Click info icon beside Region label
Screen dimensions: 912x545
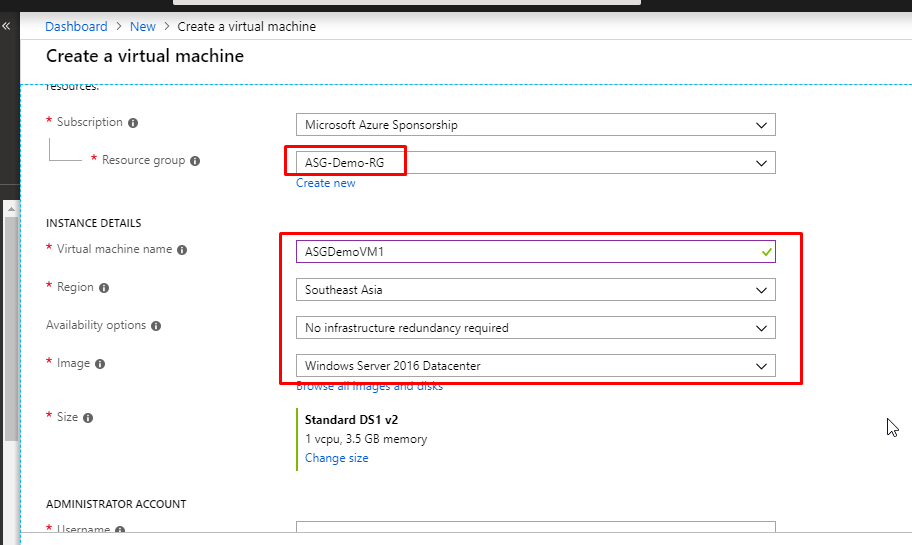click(104, 288)
